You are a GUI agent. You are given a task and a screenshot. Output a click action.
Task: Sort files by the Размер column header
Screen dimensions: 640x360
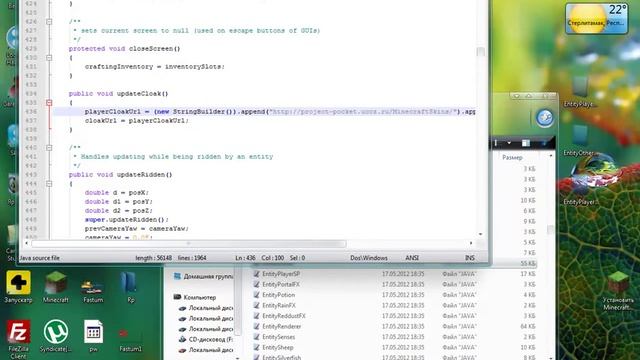pos(512,157)
